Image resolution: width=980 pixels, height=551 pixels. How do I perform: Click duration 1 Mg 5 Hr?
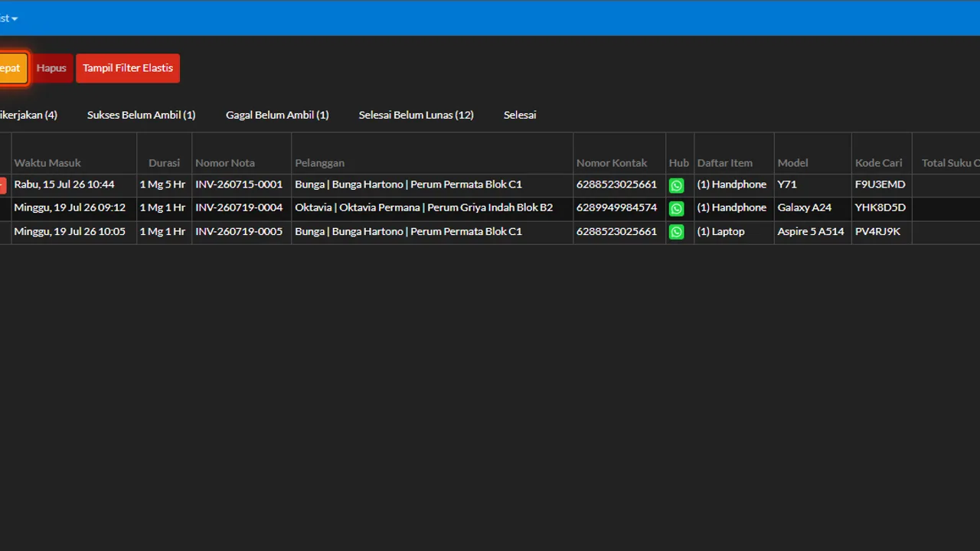(162, 184)
